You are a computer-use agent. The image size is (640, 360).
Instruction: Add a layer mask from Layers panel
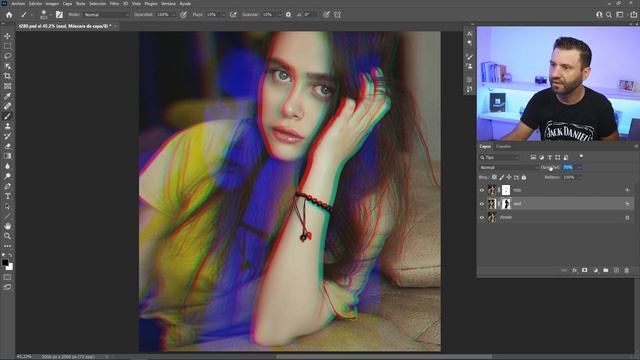pyautogui.click(x=585, y=270)
